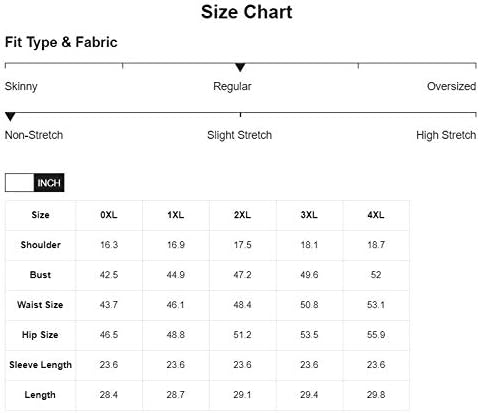
Task: Click the Length row label
Action: pos(40,395)
